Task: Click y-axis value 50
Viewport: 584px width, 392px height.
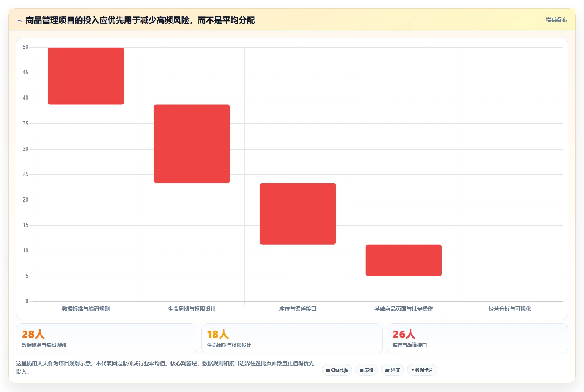Action: point(25,47)
